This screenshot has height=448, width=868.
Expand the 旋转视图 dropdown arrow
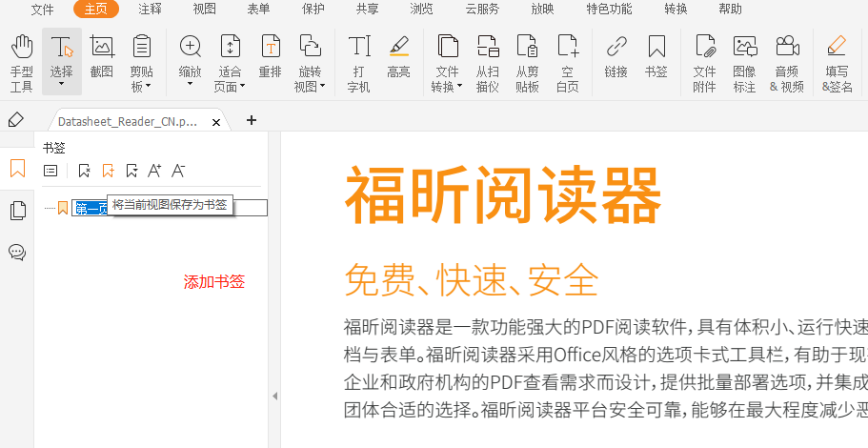[322, 87]
